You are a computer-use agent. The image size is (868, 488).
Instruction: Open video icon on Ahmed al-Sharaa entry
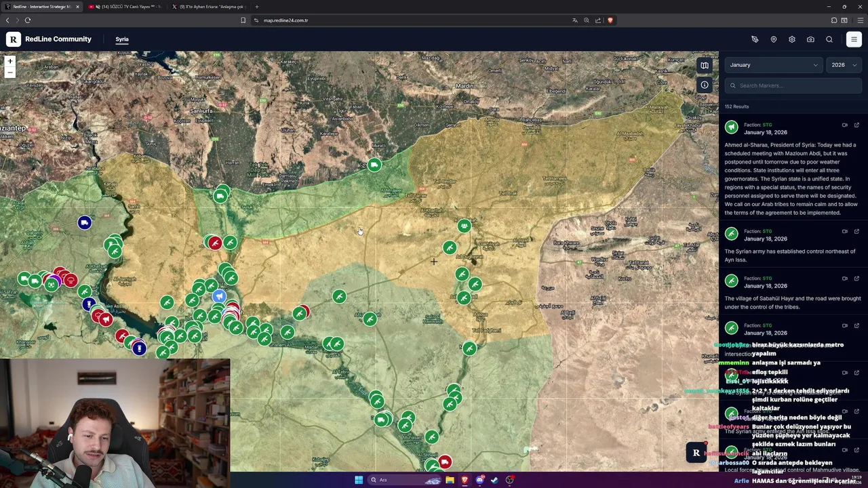(845, 125)
